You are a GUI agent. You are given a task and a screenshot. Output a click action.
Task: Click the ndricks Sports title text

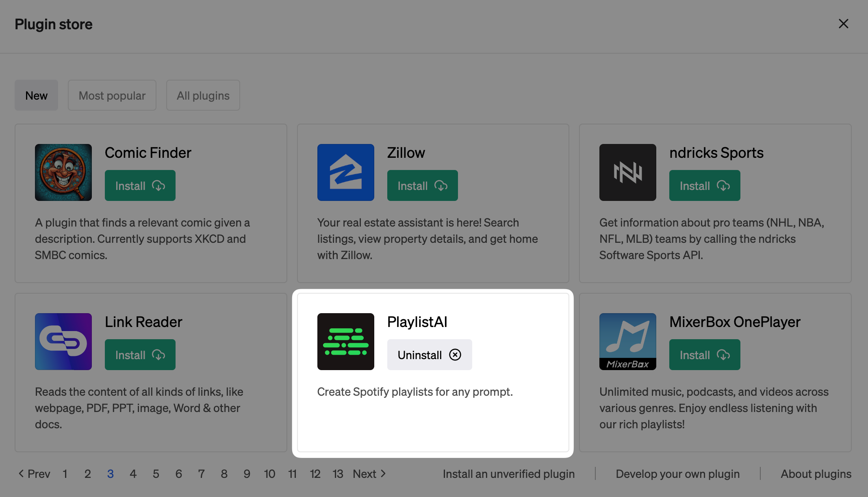(x=716, y=153)
